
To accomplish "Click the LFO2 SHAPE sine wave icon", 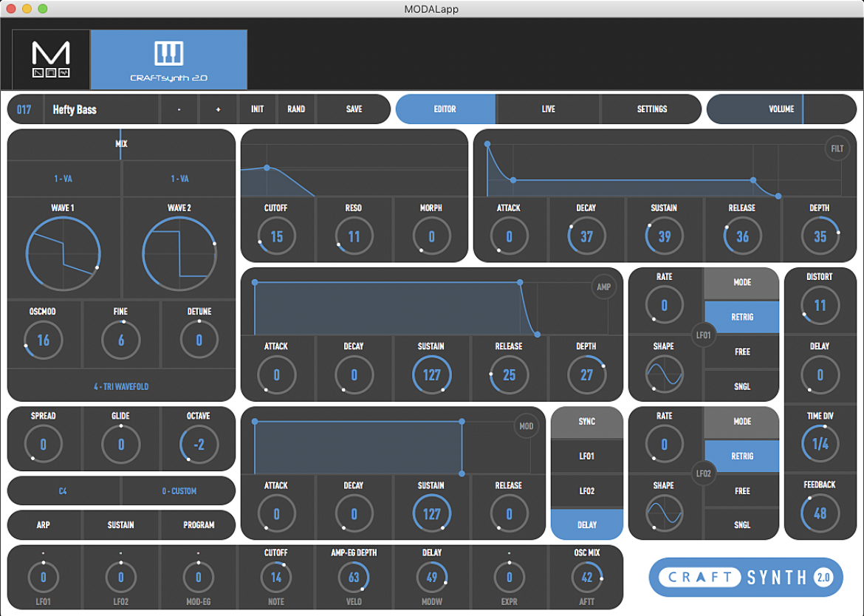I will point(664,513).
